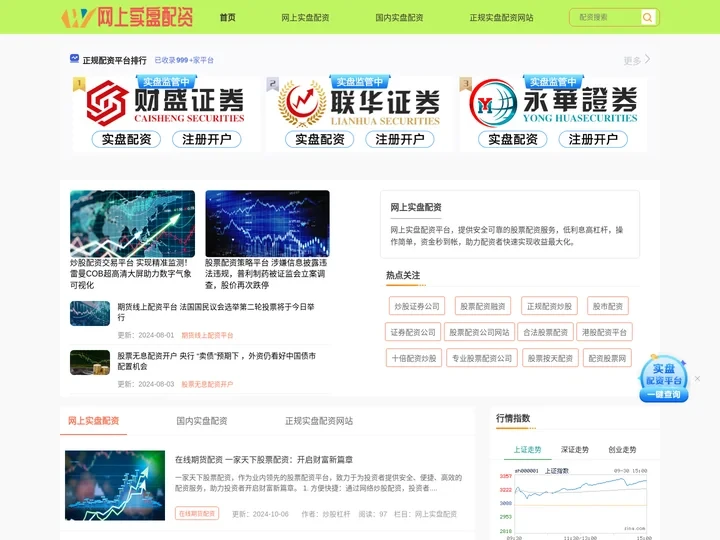
Task: Switch to the 深证走势 chart tab
Action: pyautogui.click(x=574, y=450)
